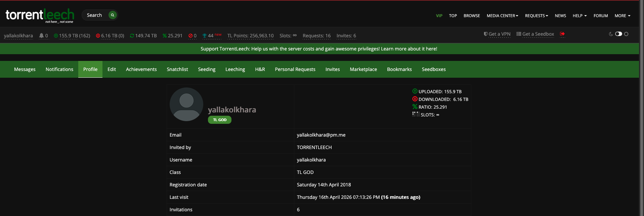Open the Seedboxes tab

pyautogui.click(x=434, y=69)
